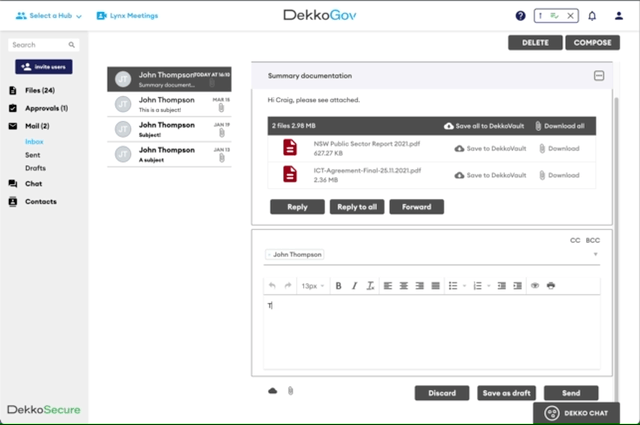The height and width of the screenshot is (425, 640).
Task: Focus the Search input field
Action: tap(44, 45)
